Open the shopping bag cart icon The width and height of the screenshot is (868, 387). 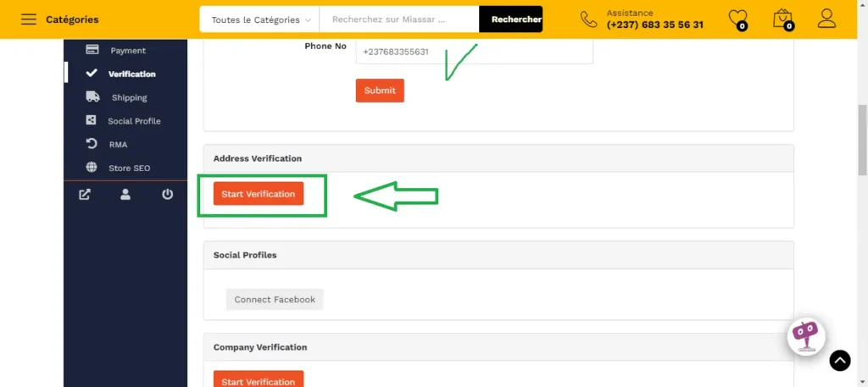pos(782,19)
